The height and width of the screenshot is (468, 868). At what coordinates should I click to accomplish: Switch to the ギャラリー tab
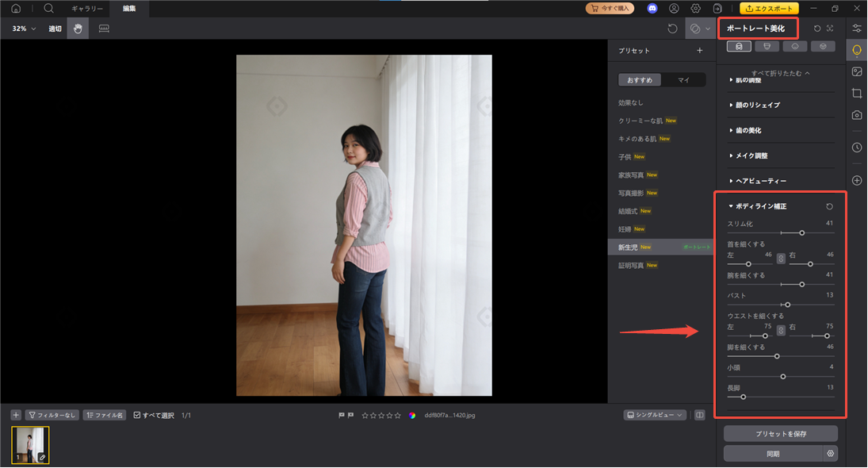coord(86,9)
